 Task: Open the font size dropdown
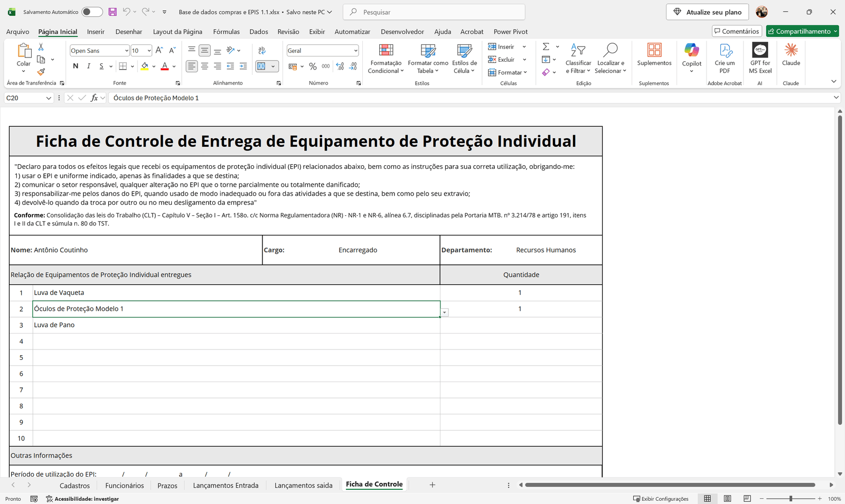tap(149, 51)
